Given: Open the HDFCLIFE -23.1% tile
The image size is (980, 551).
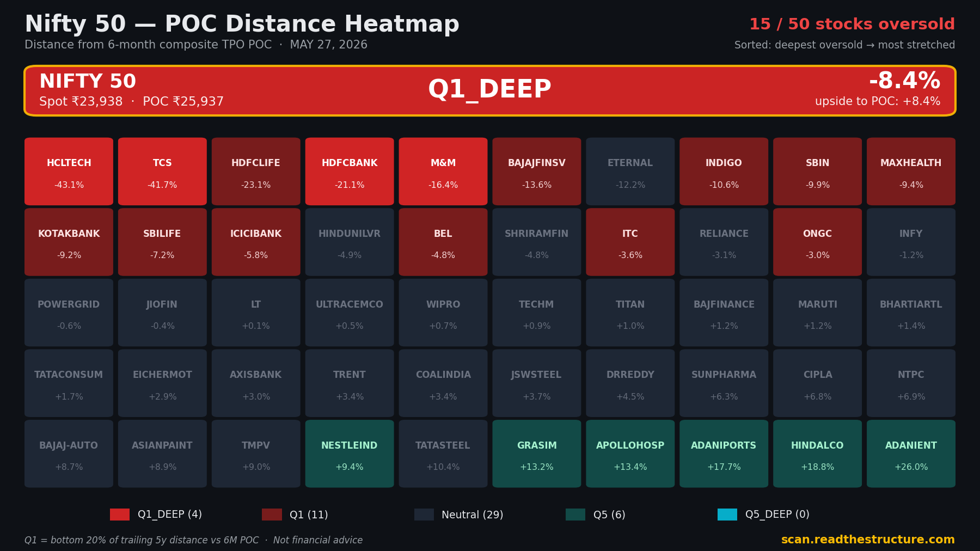Looking at the screenshot, I should click(x=256, y=172).
